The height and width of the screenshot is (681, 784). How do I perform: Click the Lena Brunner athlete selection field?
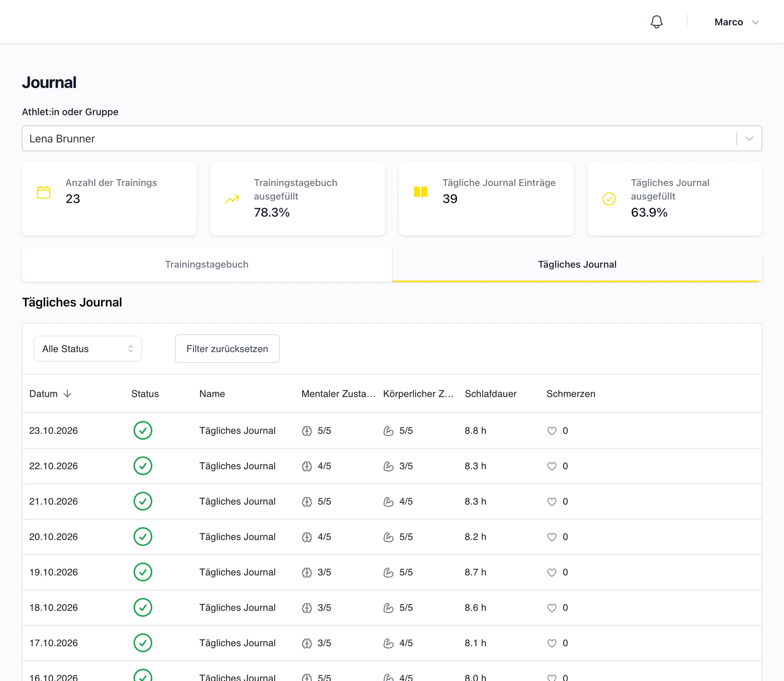click(x=392, y=139)
